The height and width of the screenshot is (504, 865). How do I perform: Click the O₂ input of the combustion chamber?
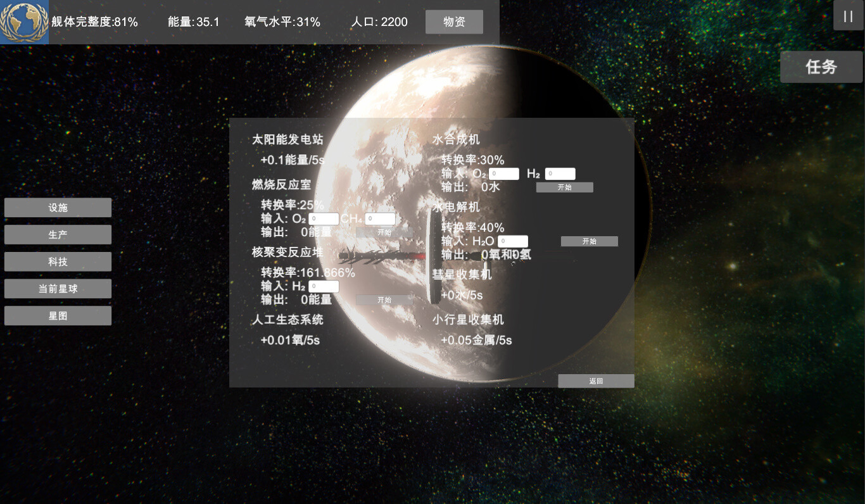click(322, 218)
